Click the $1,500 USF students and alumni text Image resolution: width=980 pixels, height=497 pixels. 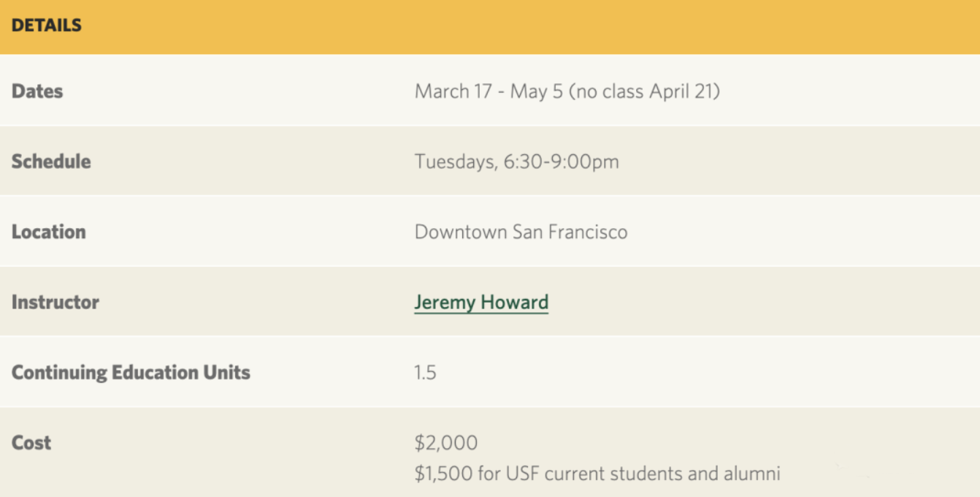pos(597,474)
